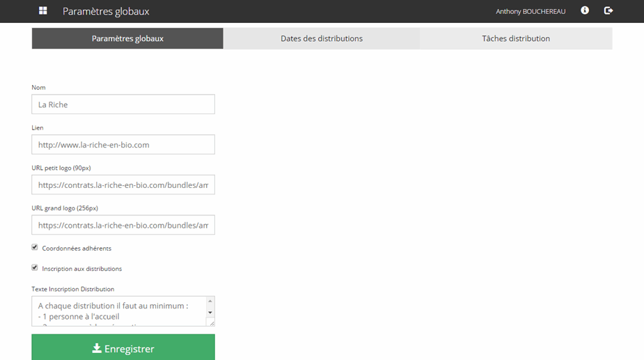
Task: Click the Texte Inscription Distribution label
Action: point(72,289)
